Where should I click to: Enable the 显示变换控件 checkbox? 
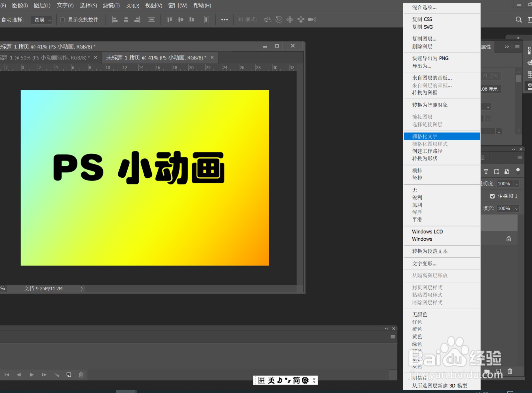pos(63,20)
